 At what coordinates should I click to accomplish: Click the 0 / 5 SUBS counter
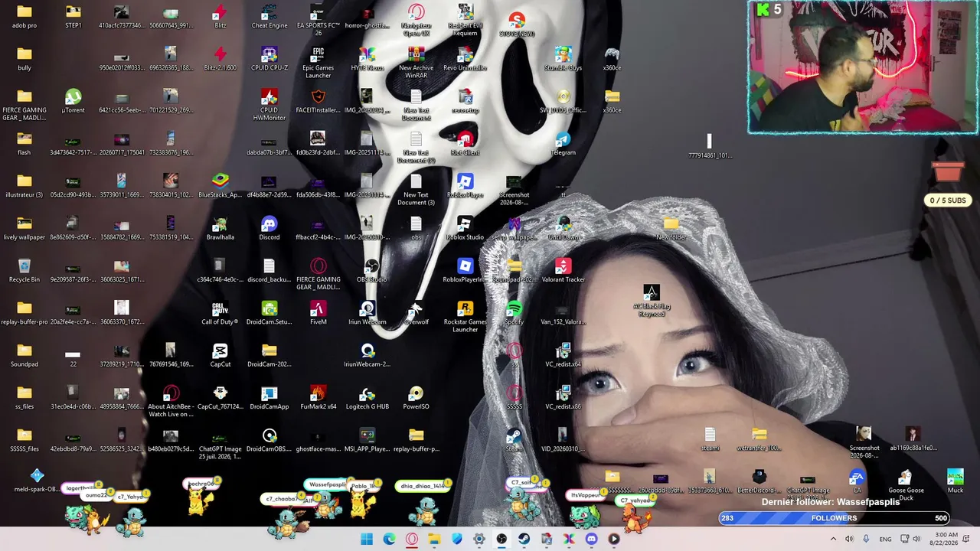[x=949, y=201]
